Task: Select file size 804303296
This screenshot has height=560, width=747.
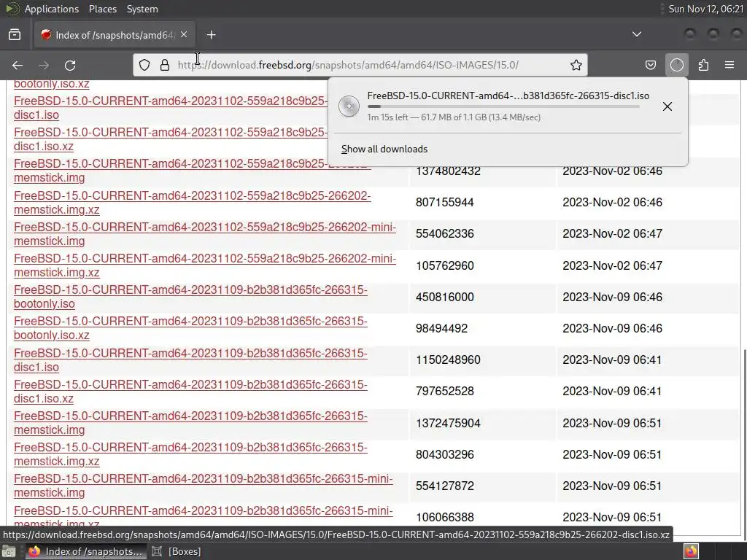Action: (444, 455)
